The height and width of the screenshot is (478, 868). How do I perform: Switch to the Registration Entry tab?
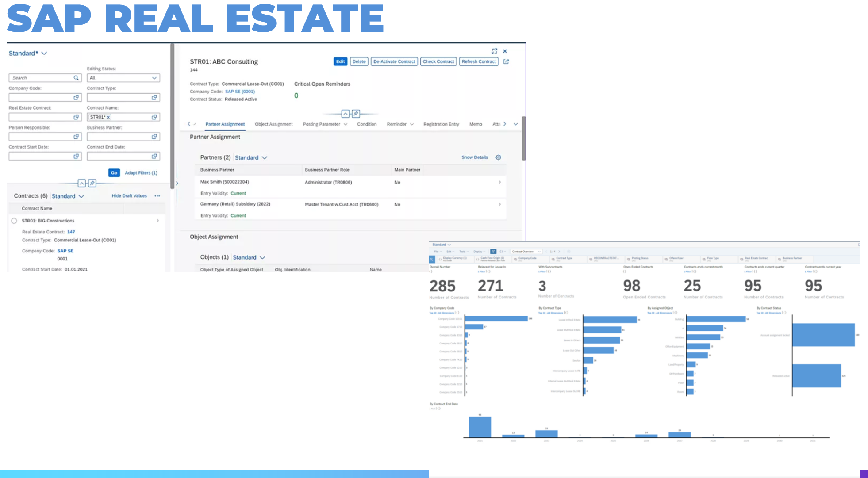coord(441,124)
